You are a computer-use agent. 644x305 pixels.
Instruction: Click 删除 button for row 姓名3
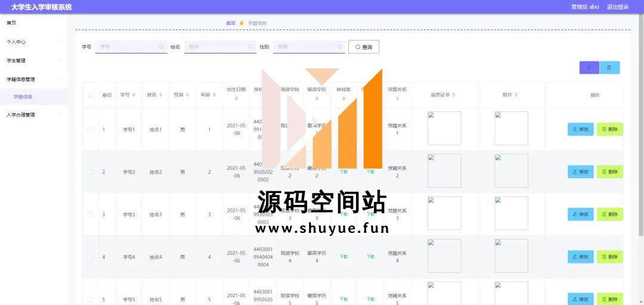pos(609,214)
